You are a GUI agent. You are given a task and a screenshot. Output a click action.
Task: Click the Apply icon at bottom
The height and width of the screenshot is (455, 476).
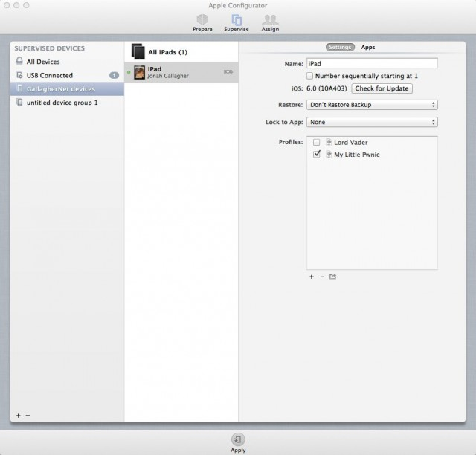pyautogui.click(x=238, y=439)
